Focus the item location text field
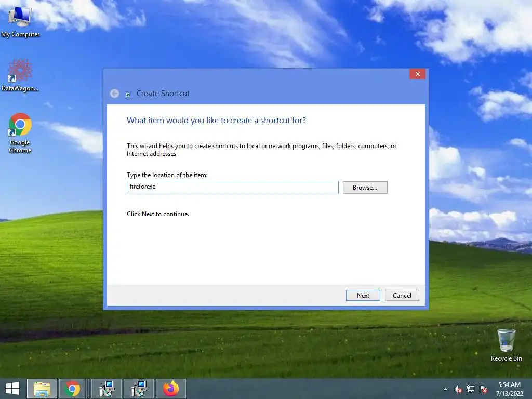This screenshot has height=399, width=532. pos(233,187)
